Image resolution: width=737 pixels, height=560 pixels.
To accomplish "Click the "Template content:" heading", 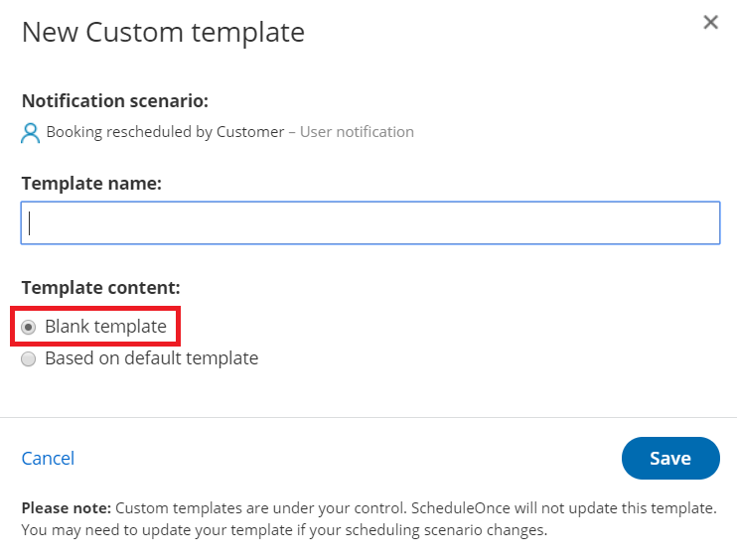I will click(100, 288).
